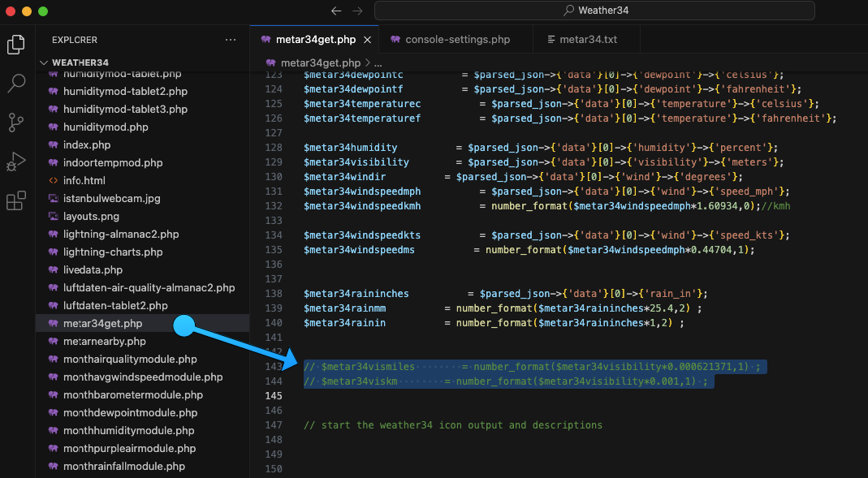This screenshot has width=868, height=478.
Task: Open the Explorer view in activity bar
Action: [16, 45]
